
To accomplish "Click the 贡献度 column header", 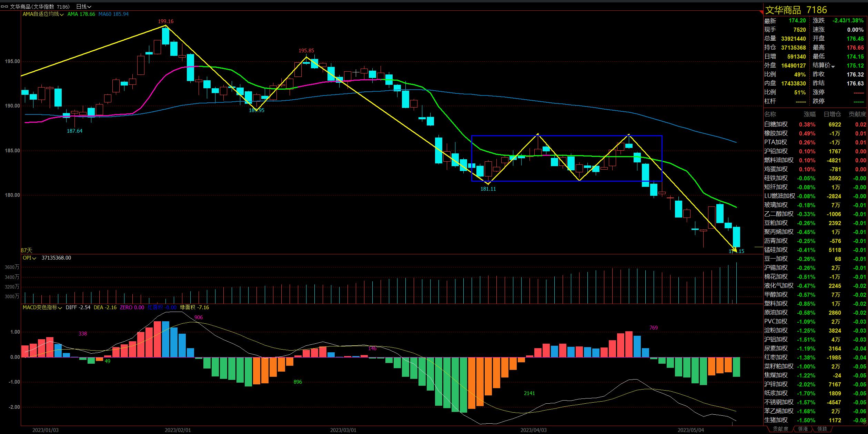I will pos(857,114).
